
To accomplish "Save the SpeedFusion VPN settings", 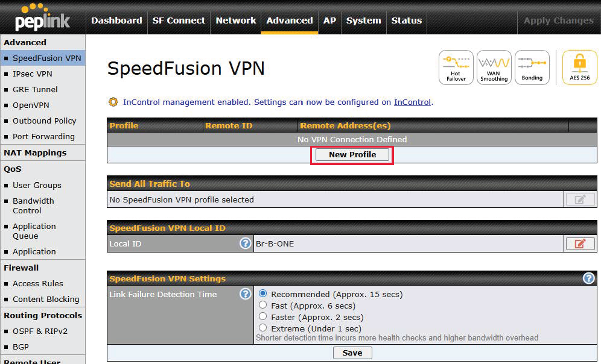I will point(352,353).
